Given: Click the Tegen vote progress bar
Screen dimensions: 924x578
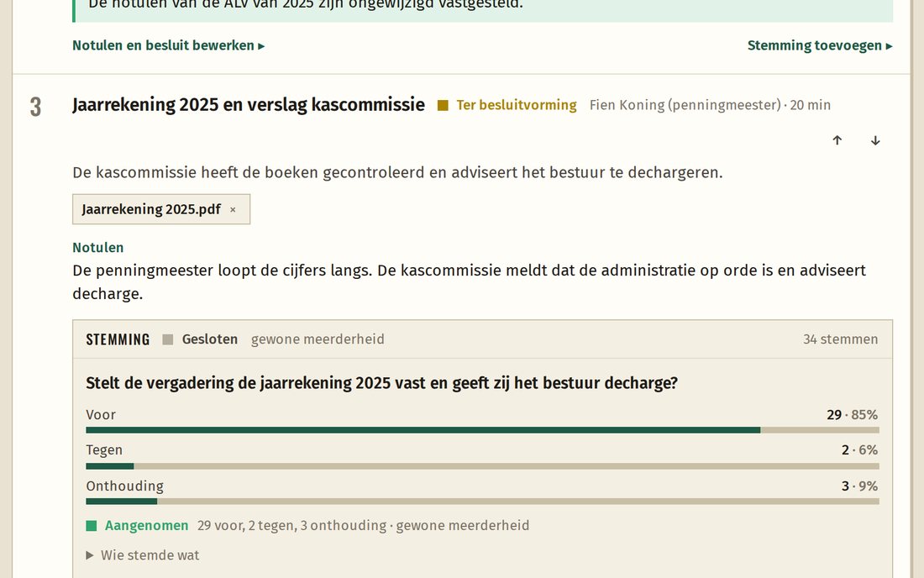Looking at the screenshot, I should [483, 466].
